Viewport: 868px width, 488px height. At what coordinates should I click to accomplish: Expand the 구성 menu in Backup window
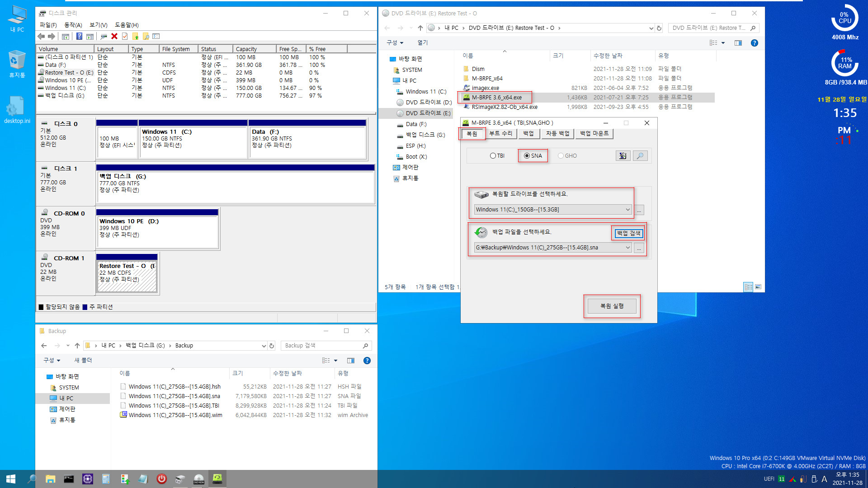(52, 361)
